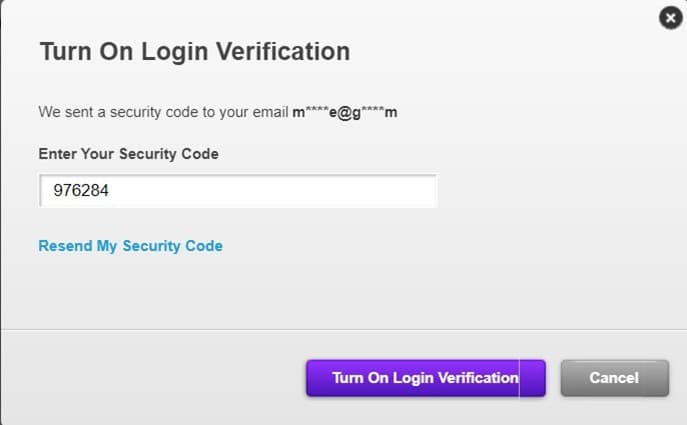Click the "We sent a security code" message
The width and height of the screenshot is (687, 425).
coord(163,111)
